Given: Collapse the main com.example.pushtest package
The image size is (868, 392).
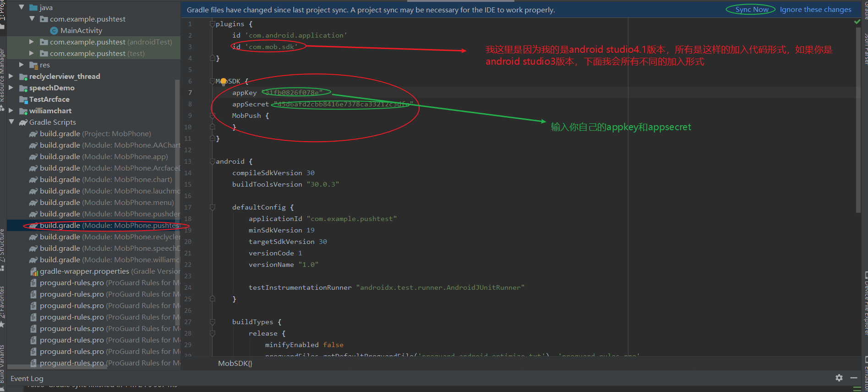Looking at the screenshot, I should point(32,19).
